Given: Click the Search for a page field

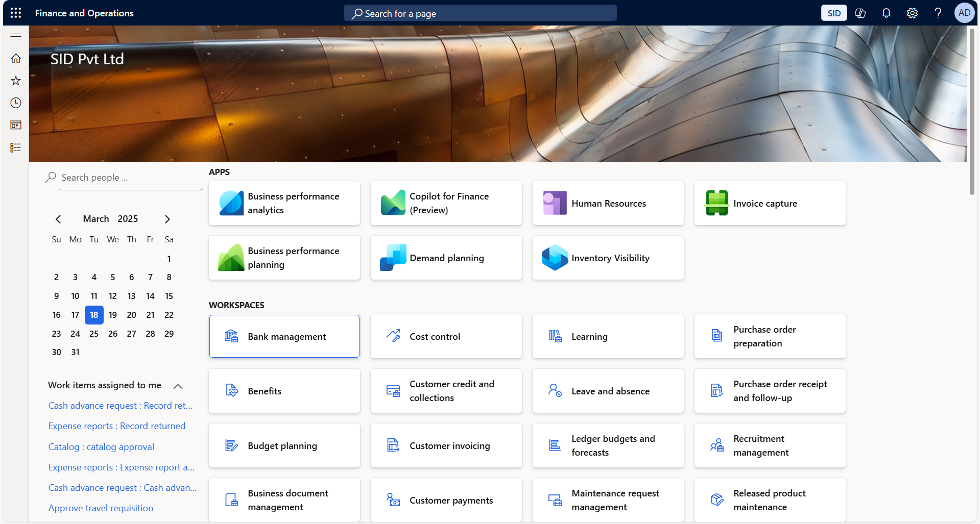Looking at the screenshot, I should (x=479, y=13).
